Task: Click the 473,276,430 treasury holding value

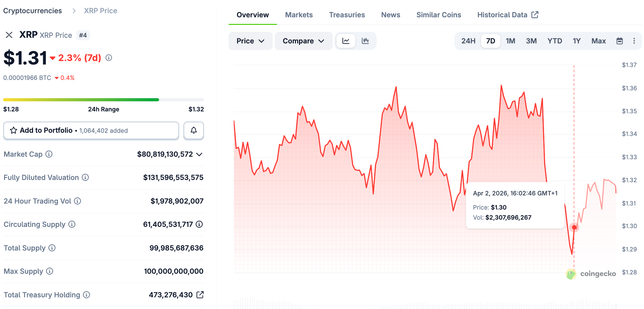Action: point(171,295)
